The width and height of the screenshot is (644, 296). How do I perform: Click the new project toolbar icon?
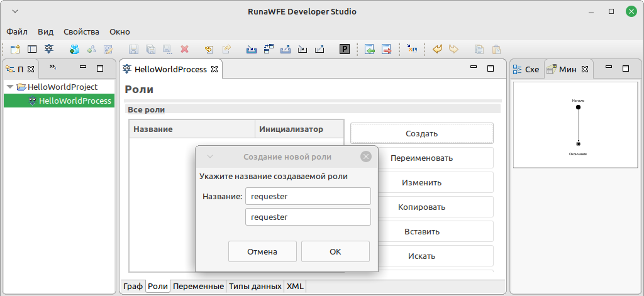tap(15, 49)
